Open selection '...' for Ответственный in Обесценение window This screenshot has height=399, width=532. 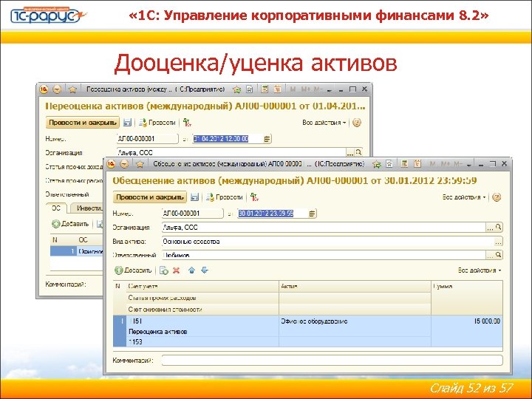point(490,255)
